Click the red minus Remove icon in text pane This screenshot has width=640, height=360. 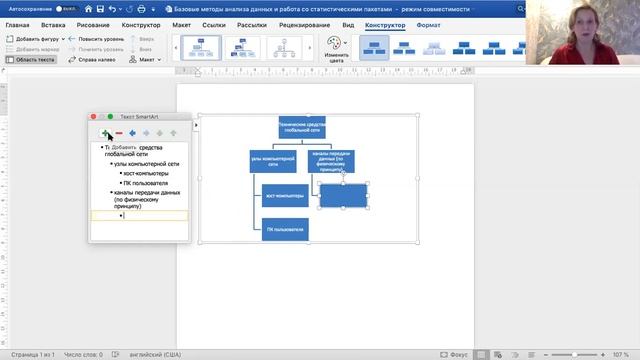pyautogui.click(x=119, y=133)
